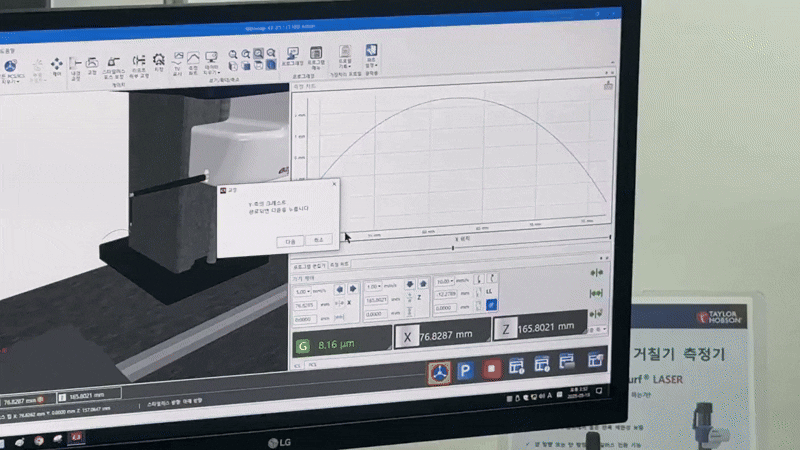Click the top green alignment icon right of motion controls
The width and height of the screenshot is (800, 450).
596,273
